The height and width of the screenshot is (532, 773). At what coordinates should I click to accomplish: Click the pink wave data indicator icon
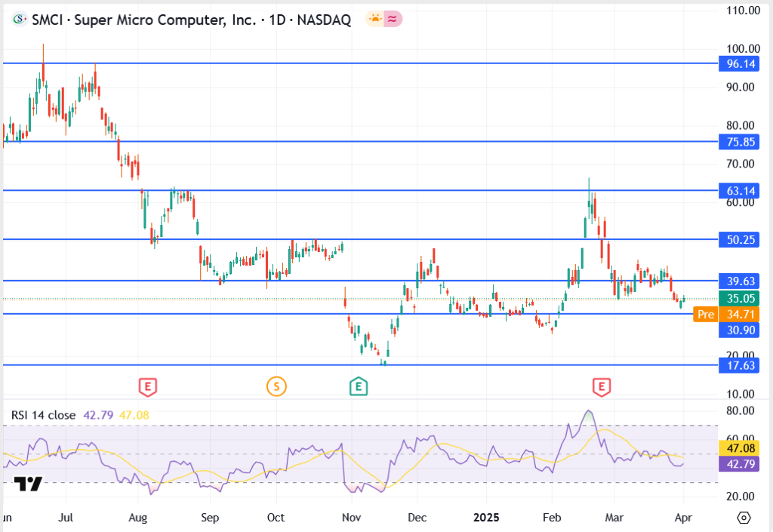(x=393, y=20)
